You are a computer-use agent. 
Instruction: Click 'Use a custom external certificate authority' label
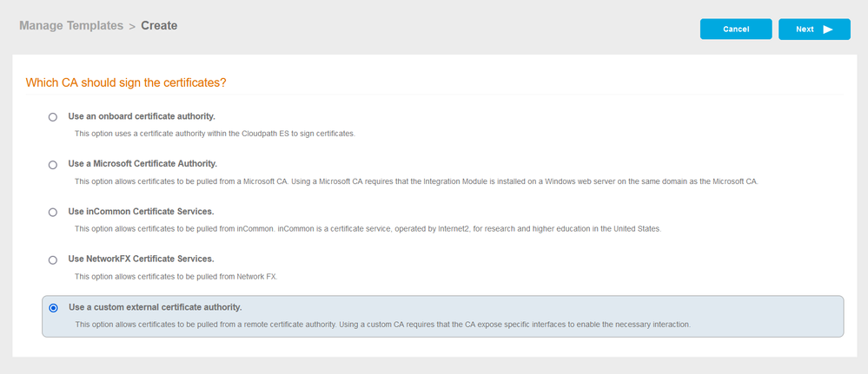click(155, 307)
